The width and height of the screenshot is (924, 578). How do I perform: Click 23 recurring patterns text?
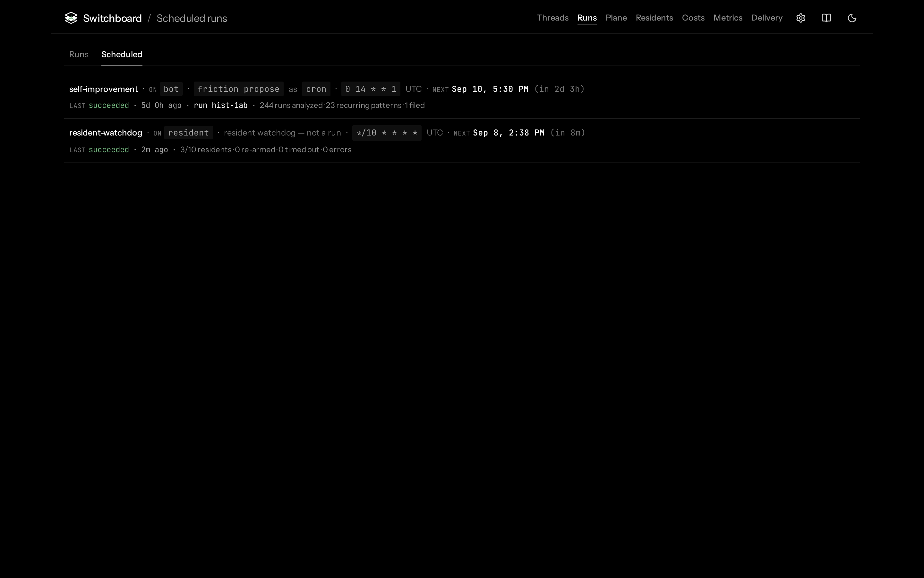tap(364, 105)
